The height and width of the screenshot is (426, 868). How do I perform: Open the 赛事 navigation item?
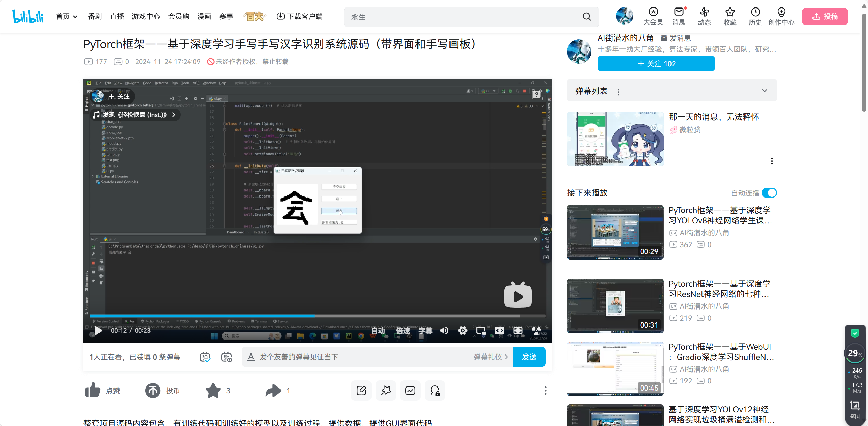pyautogui.click(x=226, y=16)
